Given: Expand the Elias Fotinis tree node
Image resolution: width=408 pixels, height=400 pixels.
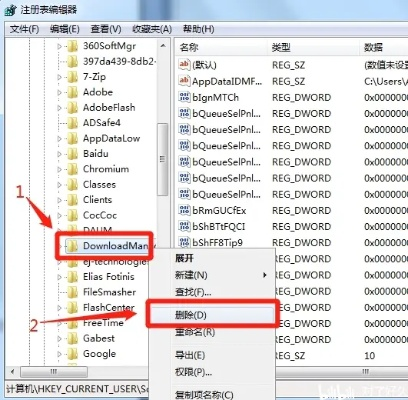Looking at the screenshot, I should tap(60, 277).
